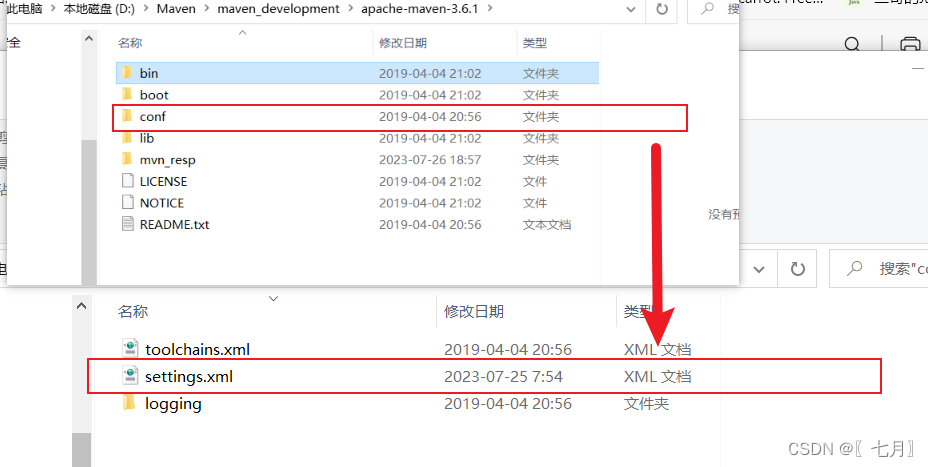Expand chevron after maven_development breadcrumb
The image size is (928, 467).
click(x=350, y=9)
